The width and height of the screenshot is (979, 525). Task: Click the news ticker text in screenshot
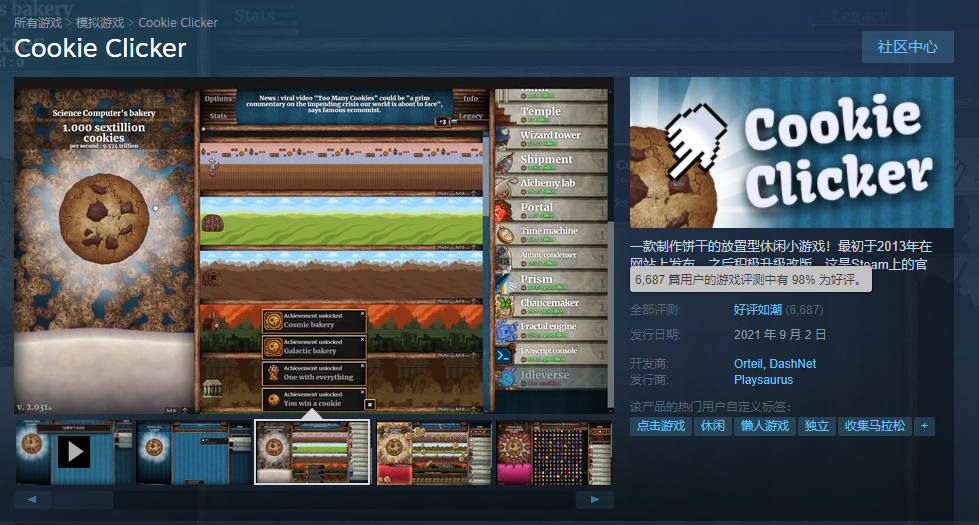click(x=345, y=104)
